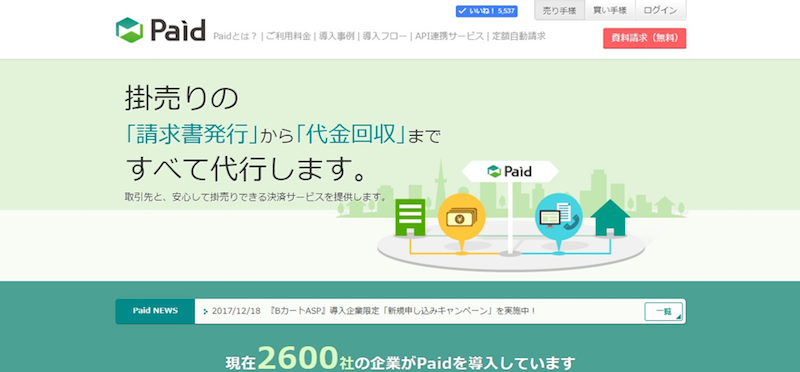Click the green office building icon
The height and width of the screenshot is (372, 800).
410,217
